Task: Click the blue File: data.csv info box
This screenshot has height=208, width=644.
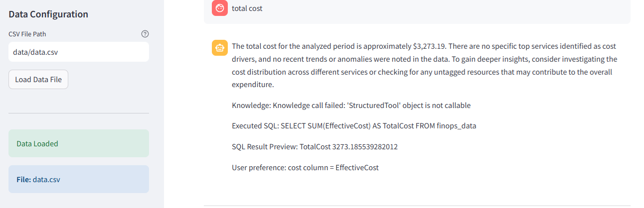Action: coord(78,179)
